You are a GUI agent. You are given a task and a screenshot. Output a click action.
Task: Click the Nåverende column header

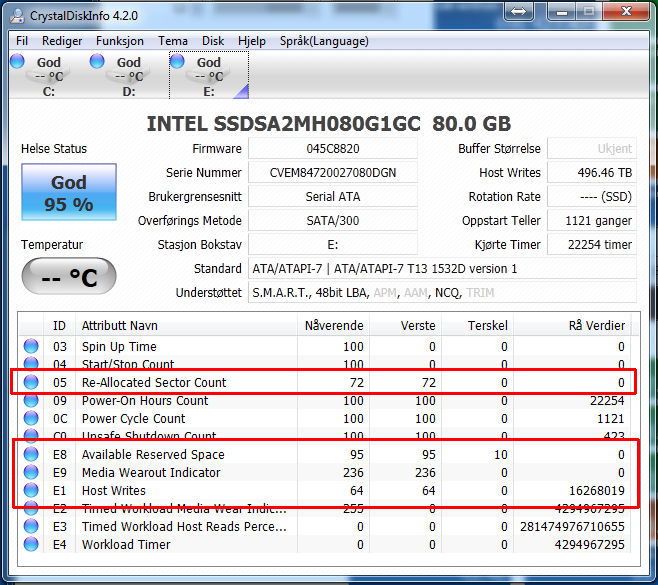pos(333,325)
